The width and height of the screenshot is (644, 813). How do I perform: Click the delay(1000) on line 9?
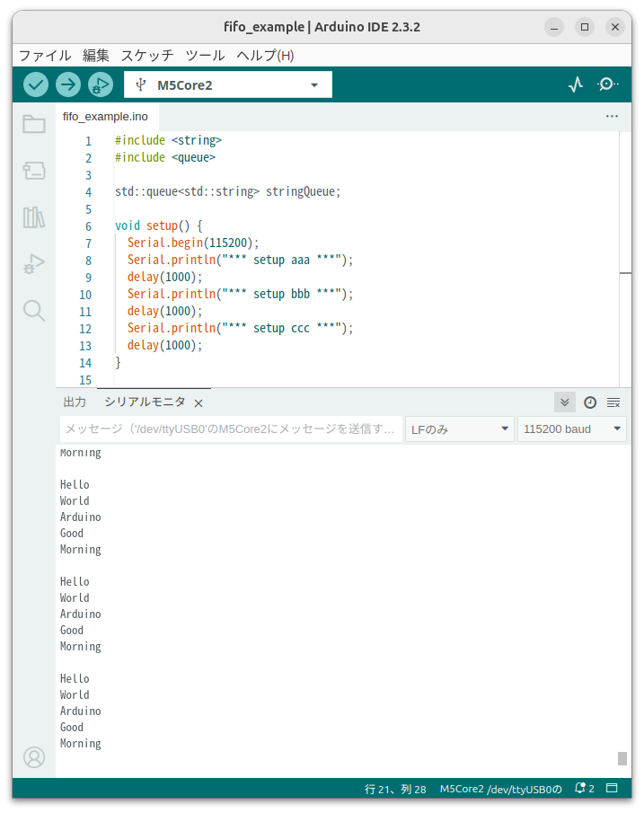click(165, 278)
